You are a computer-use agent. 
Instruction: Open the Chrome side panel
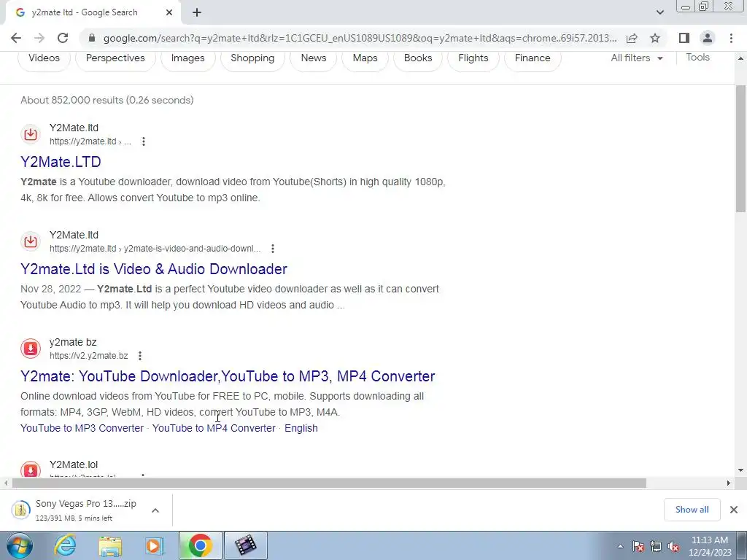click(684, 38)
